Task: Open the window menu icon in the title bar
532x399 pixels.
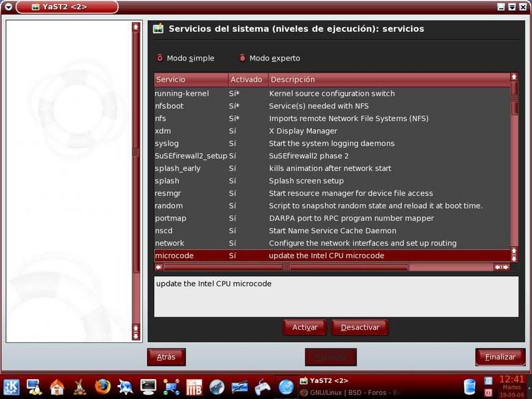Action: 8,7
